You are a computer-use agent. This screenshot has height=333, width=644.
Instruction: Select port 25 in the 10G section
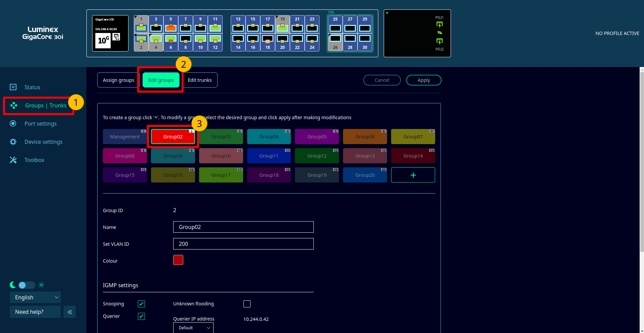click(335, 27)
